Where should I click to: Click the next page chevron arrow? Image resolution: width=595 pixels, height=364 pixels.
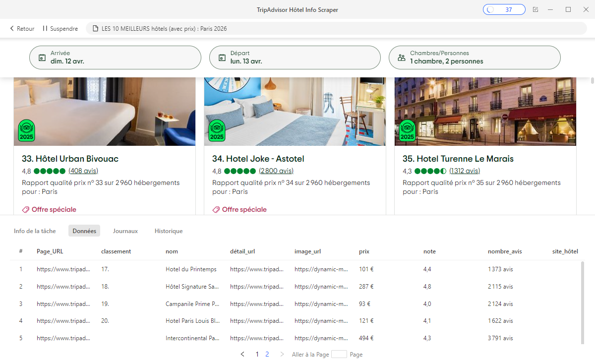pos(282,354)
